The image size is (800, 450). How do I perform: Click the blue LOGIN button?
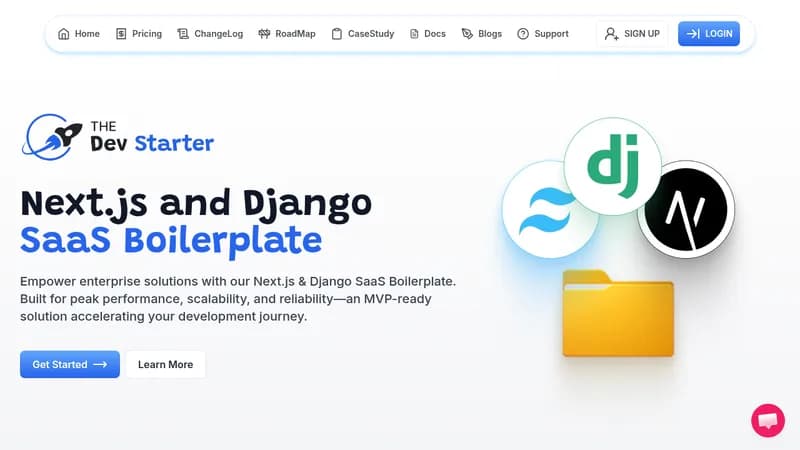[709, 34]
